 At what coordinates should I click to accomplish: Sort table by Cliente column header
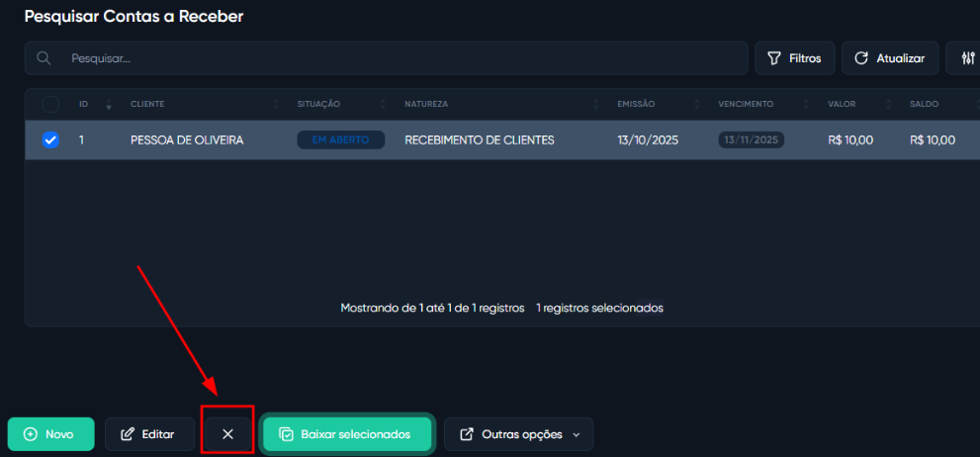[147, 104]
